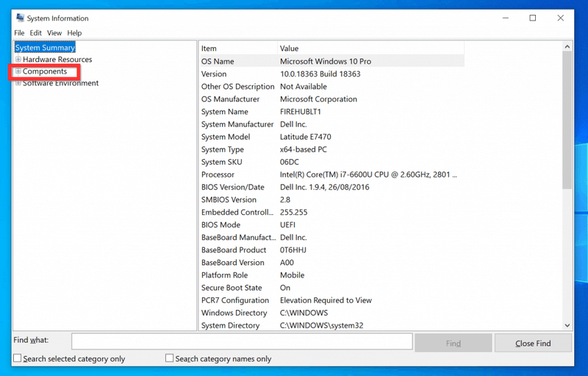Select the Platform Role item
This screenshot has height=376, width=588.
point(225,275)
